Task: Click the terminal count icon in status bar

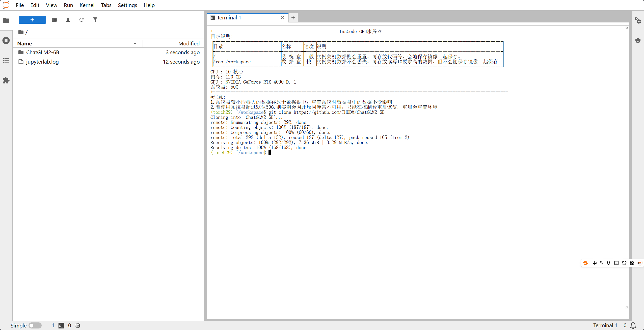Action: tap(61, 325)
